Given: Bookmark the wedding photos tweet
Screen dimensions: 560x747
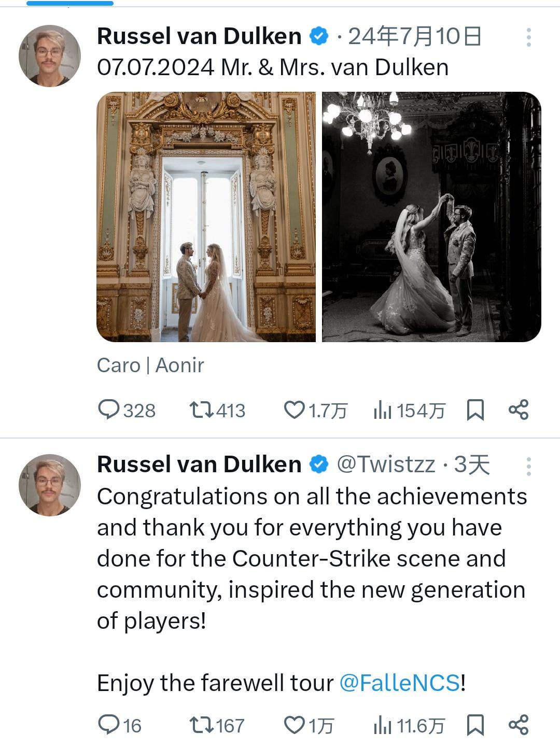Looking at the screenshot, I should pyautogui.click(x=475, y=410).
